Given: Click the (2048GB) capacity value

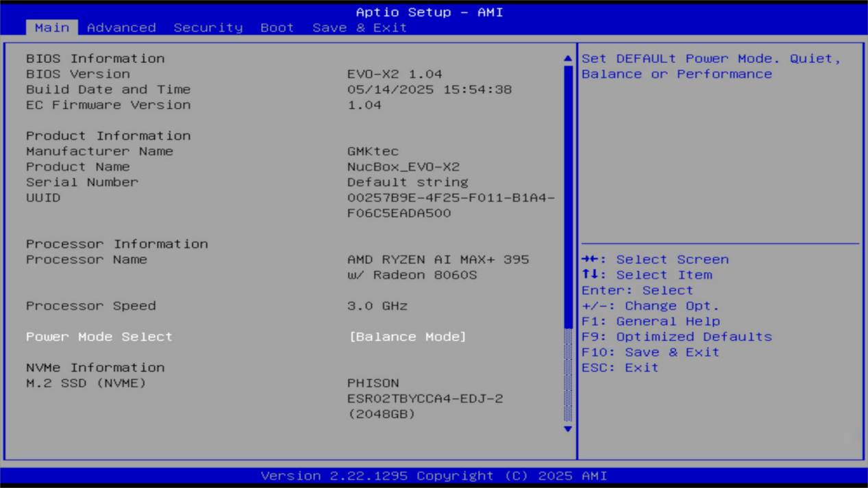Looking at the screenshot, I should 382,414.
